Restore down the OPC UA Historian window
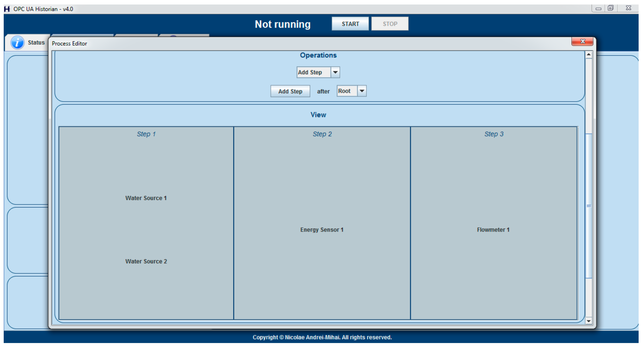 [611, 8]
